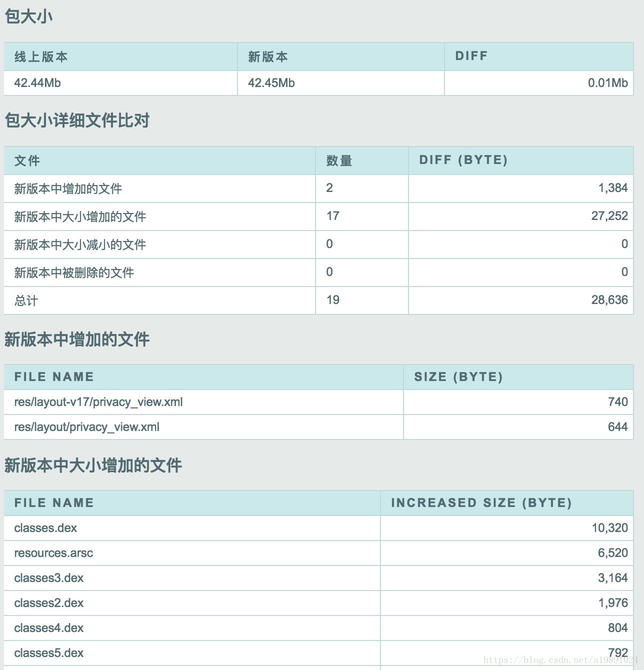Click the section heading 新版本中大小增加的文件

(x=93, y=465)
